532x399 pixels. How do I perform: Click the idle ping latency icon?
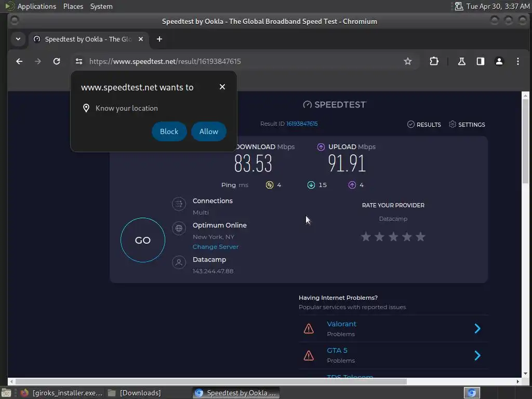click(x=270, y=185)
